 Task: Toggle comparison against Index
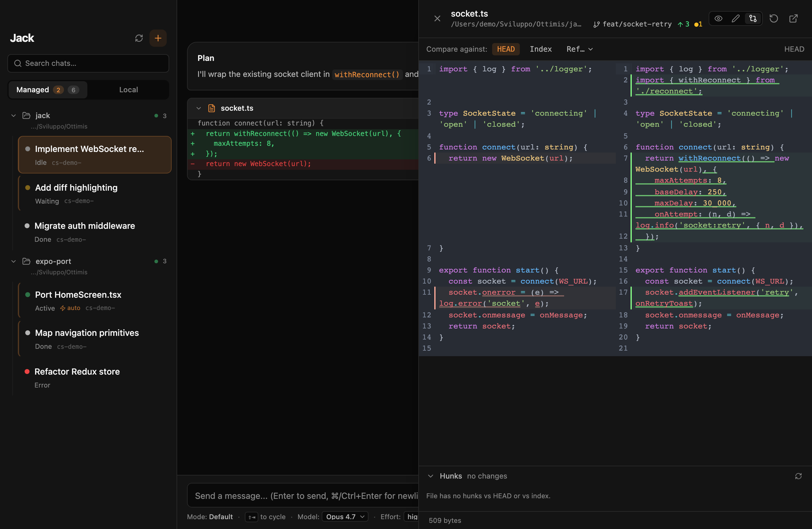pos(541,49)
